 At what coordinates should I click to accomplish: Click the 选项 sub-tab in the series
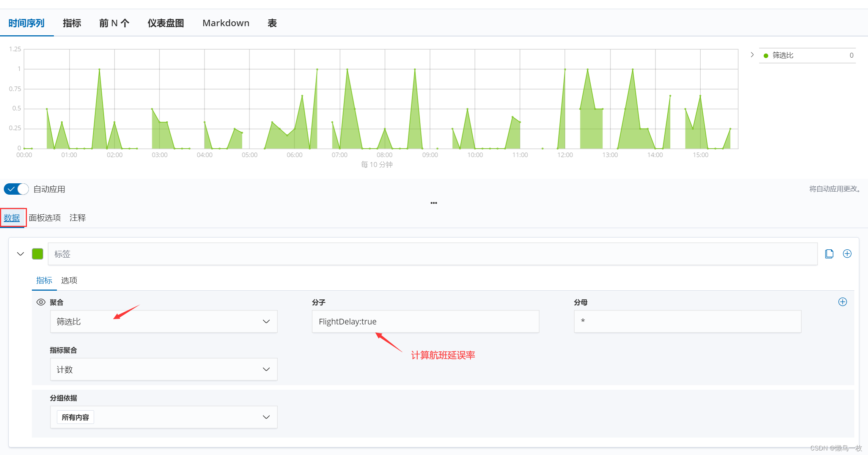(69, 280)
